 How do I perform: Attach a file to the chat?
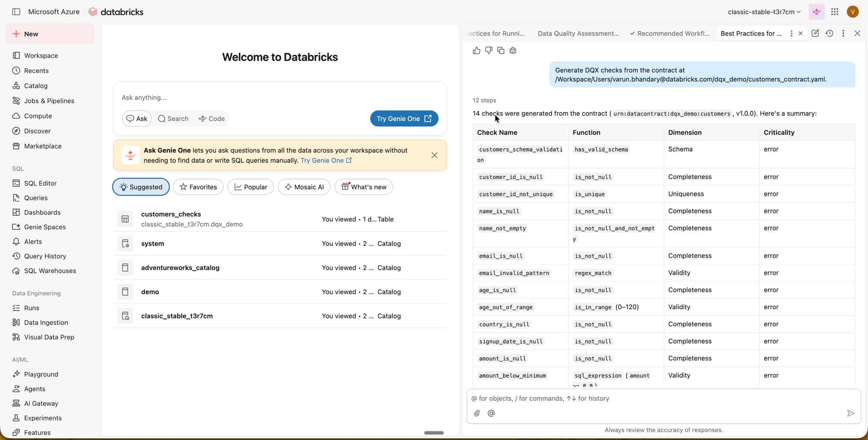(477, 413)
